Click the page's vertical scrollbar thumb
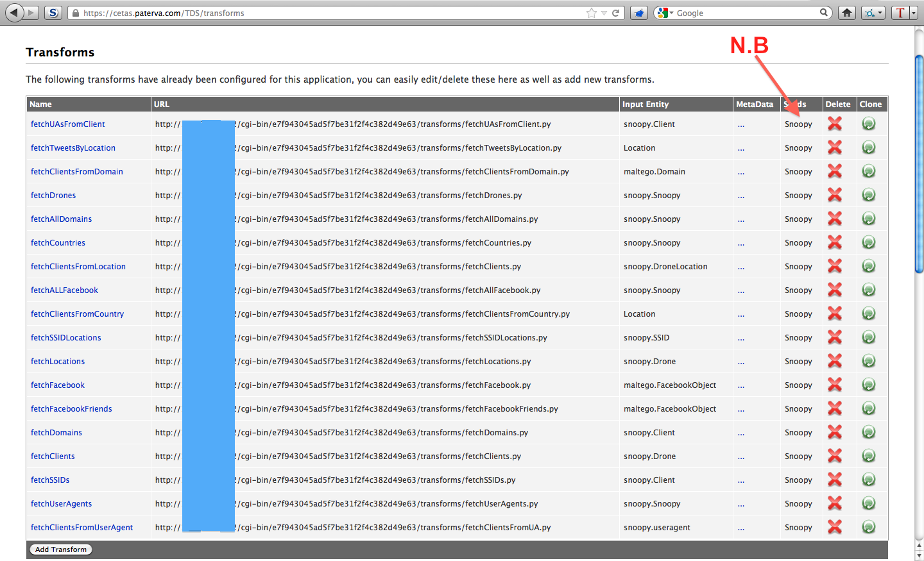The width and height of the screenshot is (924, 561). tap(919, 165)
